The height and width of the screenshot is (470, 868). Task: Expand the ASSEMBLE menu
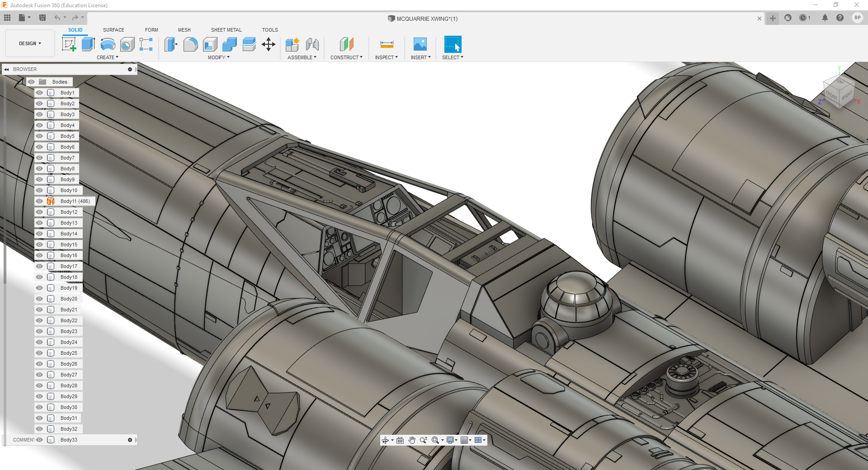302,57
